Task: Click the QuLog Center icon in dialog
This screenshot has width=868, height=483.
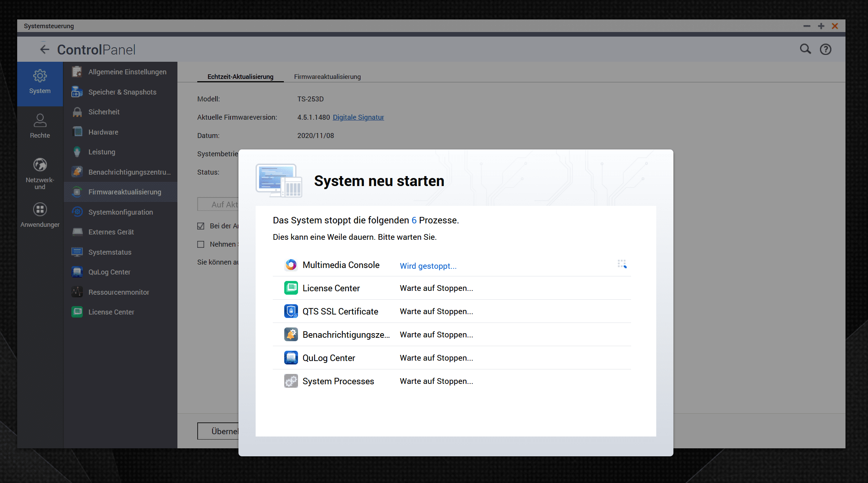Action: (291, 358)
